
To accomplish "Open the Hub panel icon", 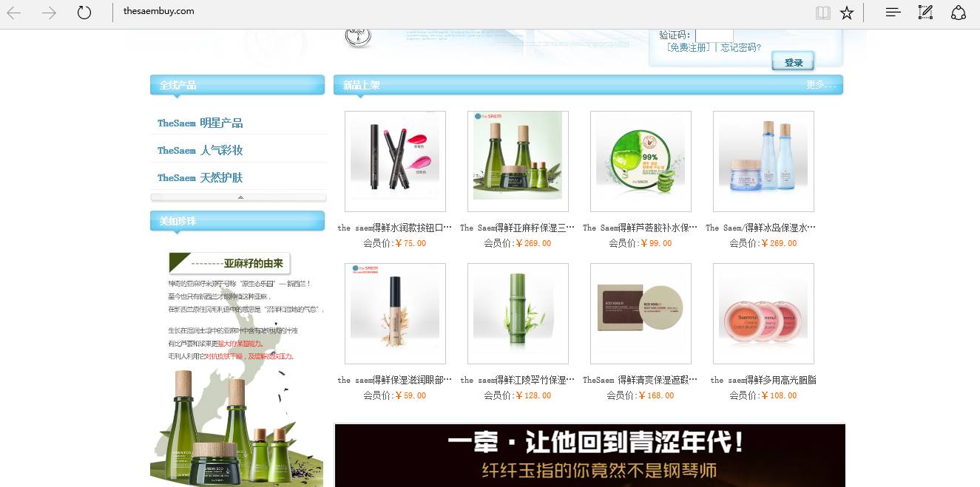I will click(893, 12).
